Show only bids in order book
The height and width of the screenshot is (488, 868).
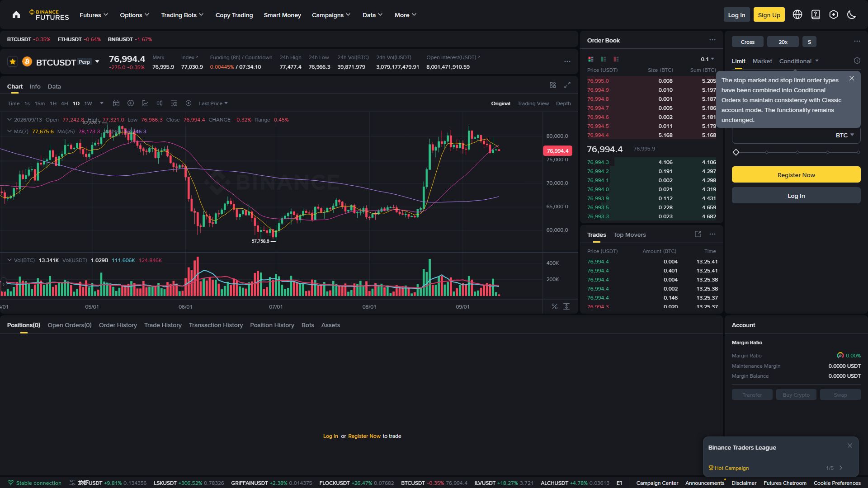click(x=603, y=59)
